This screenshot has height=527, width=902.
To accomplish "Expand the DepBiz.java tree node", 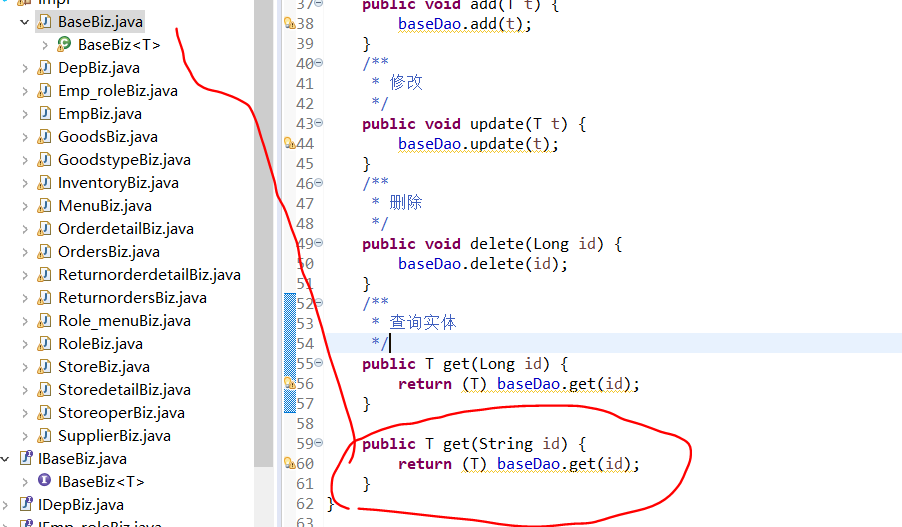I will point(25,68).
